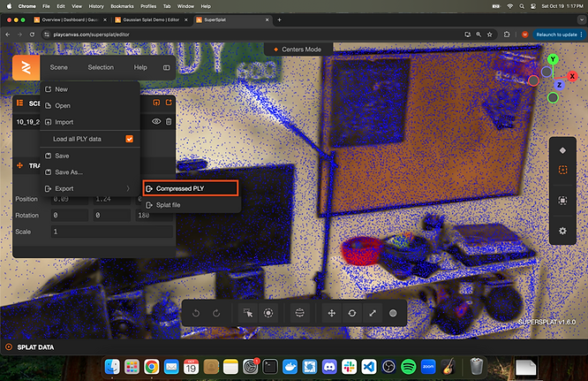Image resolution: width=588 pixels, height=381 pixels.
Task: Delete the splat with trash icon
Action: pos(169,121)
